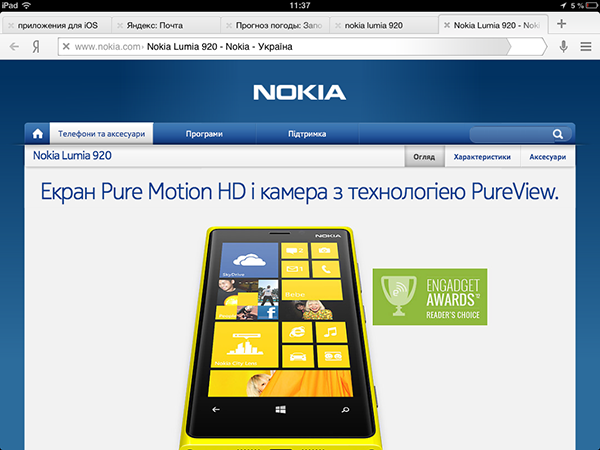Tap the mail tile showing 1
The width and height of the screenshot is (600, 450).
click(x=295, y=269)
